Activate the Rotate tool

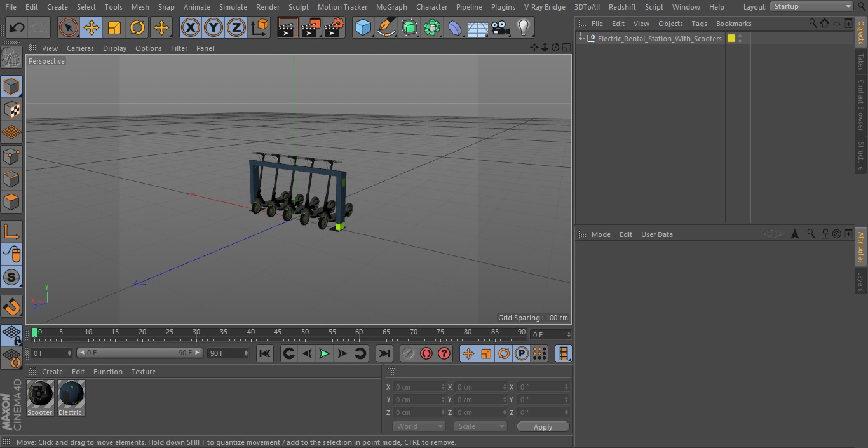[x=137, y=27]
